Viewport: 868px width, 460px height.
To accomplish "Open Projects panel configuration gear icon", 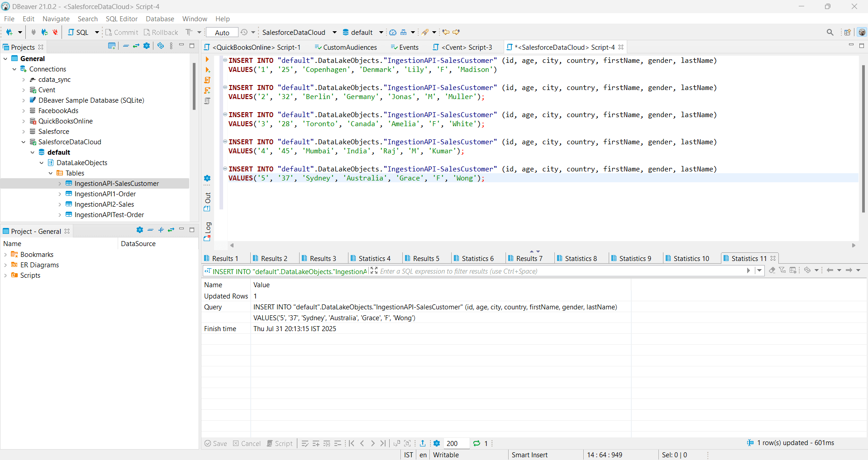I will [x=147, y=46].
